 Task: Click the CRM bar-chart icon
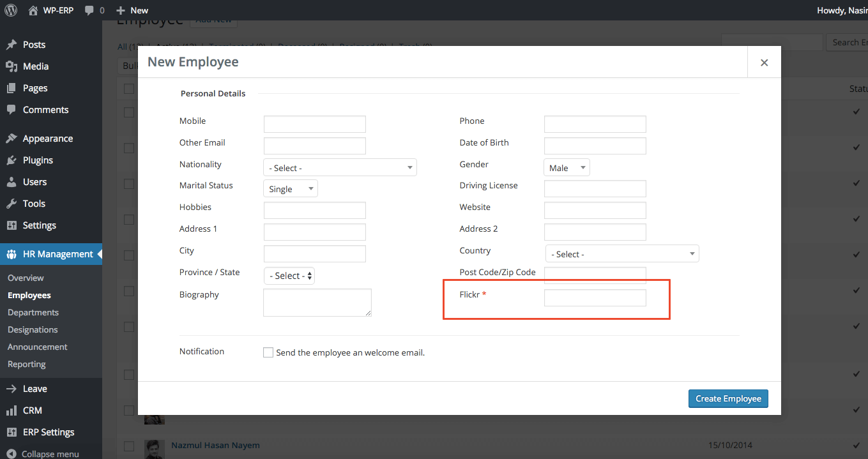(x=13, y=410)
